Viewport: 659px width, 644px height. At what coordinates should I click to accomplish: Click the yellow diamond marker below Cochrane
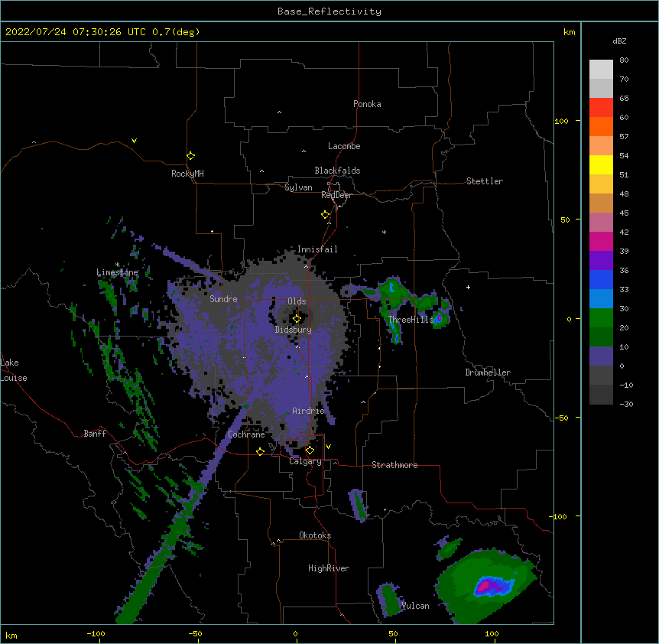point(260,451)
